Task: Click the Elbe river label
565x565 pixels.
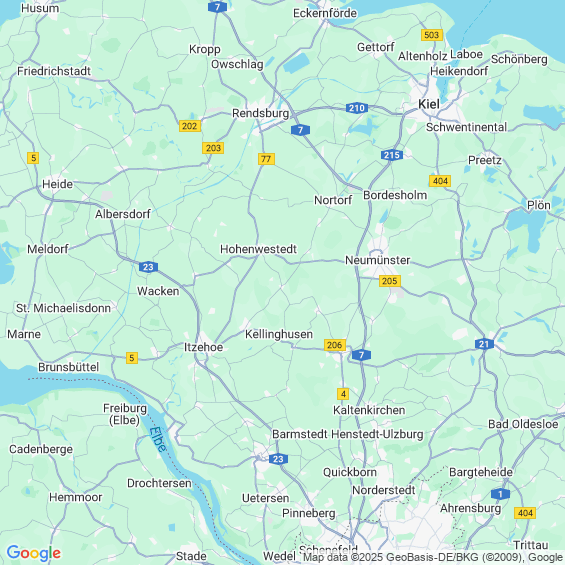Action: pos(158,439)
